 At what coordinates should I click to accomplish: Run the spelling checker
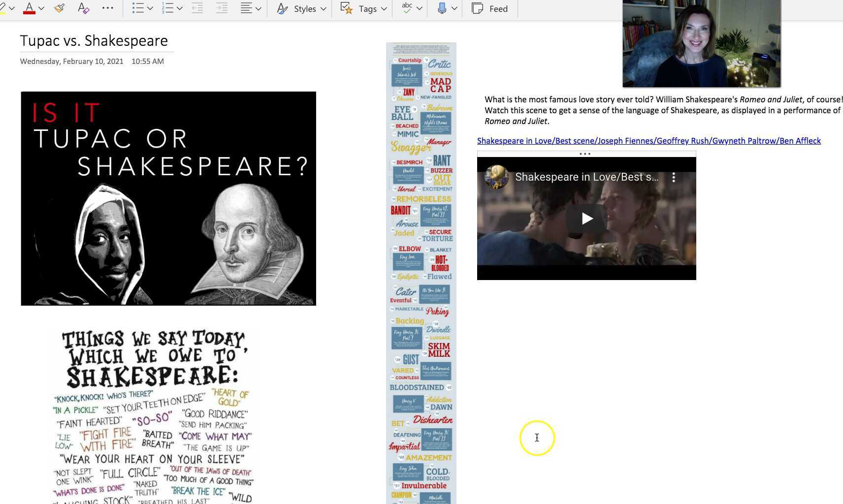406,8
